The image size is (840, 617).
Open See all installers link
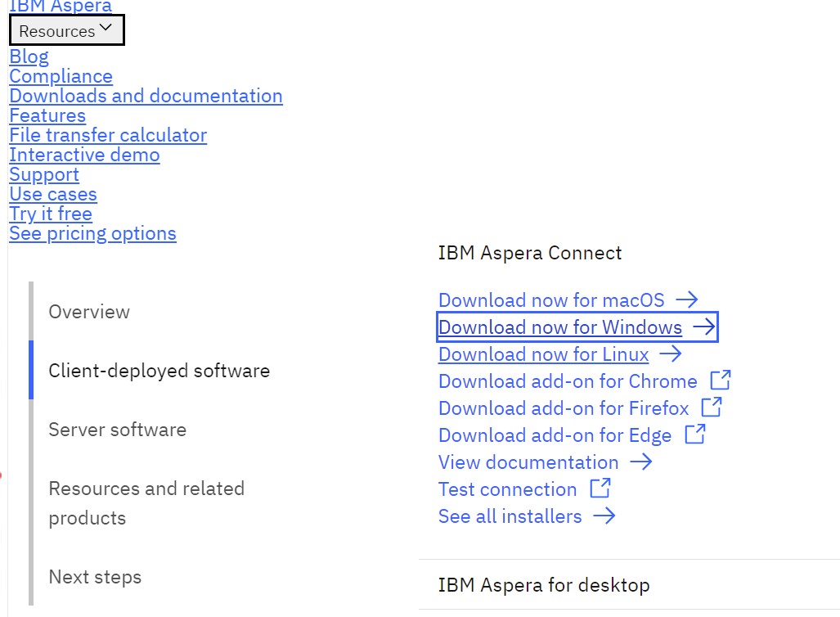(510, 516)
